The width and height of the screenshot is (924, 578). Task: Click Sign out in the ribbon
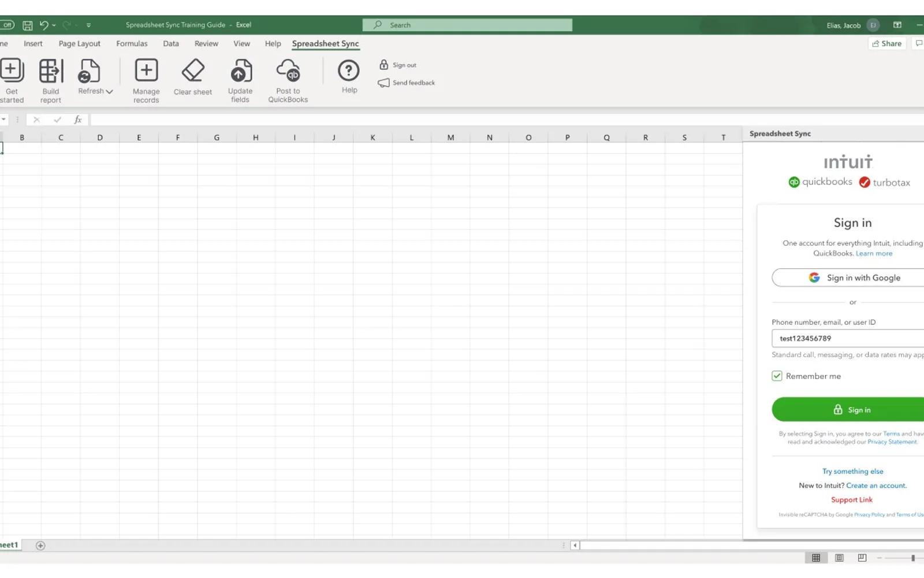(398, 65)
